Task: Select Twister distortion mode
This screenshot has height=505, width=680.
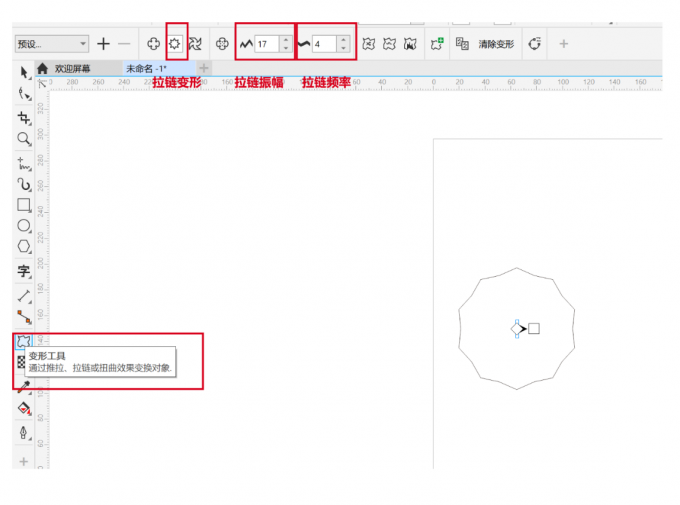Action: (195, 44)
